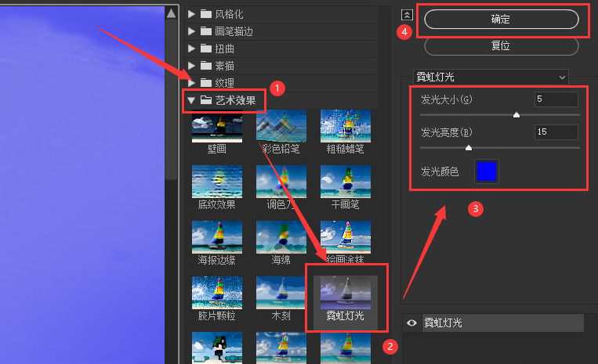The height and width of the screenshot is (364, 598).
Task: Collapse the 艺术效果 filter folder
Action: (191, 100)
